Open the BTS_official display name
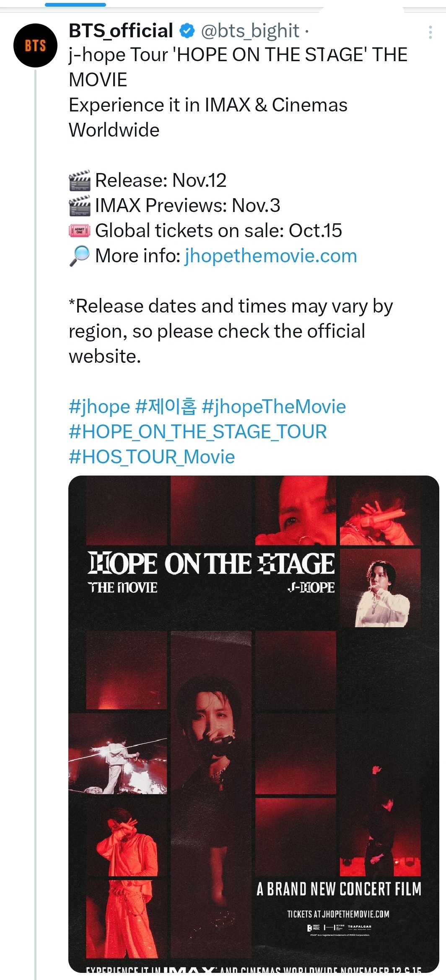This screenshot has width=446, height=980. pos(121,30)
